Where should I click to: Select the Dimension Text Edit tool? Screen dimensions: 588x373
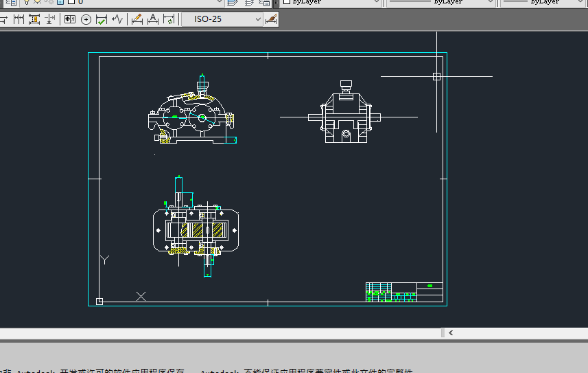(153, 19)
